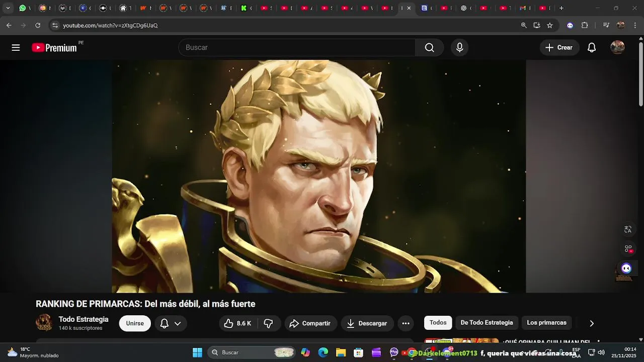
Task: Open the YouTube guide hamburger menu
Action: pyautogui.click(x=16, y=47)
